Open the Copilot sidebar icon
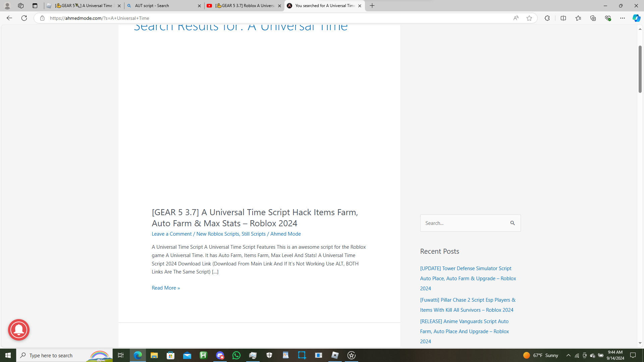Viewport: 644px width, 362px height. pyautogui.click(x=636, y=18)
